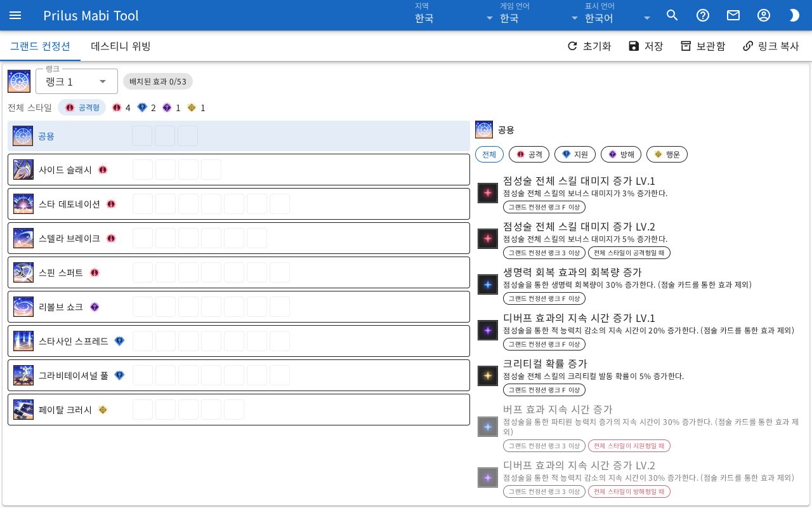Viewport: 812px width, 508px height.
Task: Select 크리티컬 확률 증가 effect icon
Action: coord(488,376)
